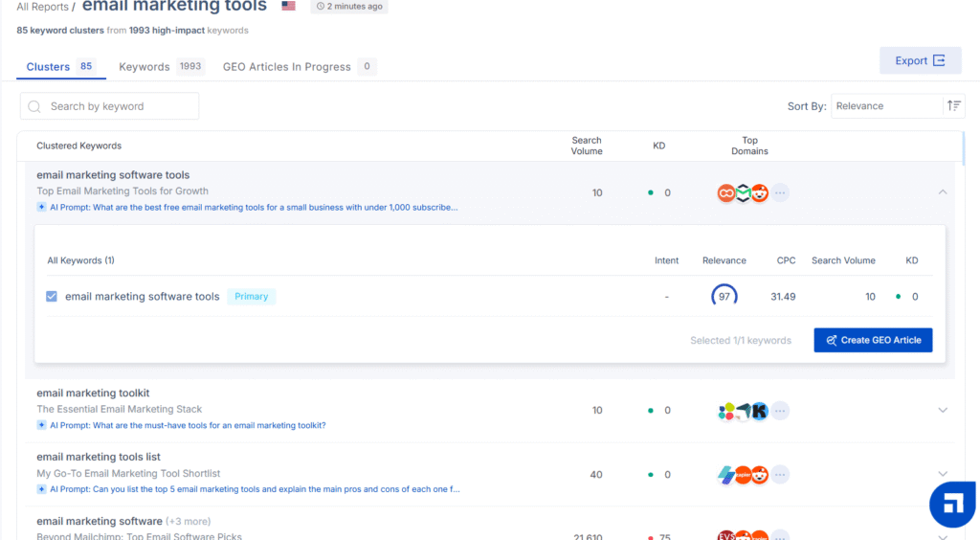Viewport: 980px width, 540px height.
Task: Click the All Keywords (1) label
Action: coord(80,260)
